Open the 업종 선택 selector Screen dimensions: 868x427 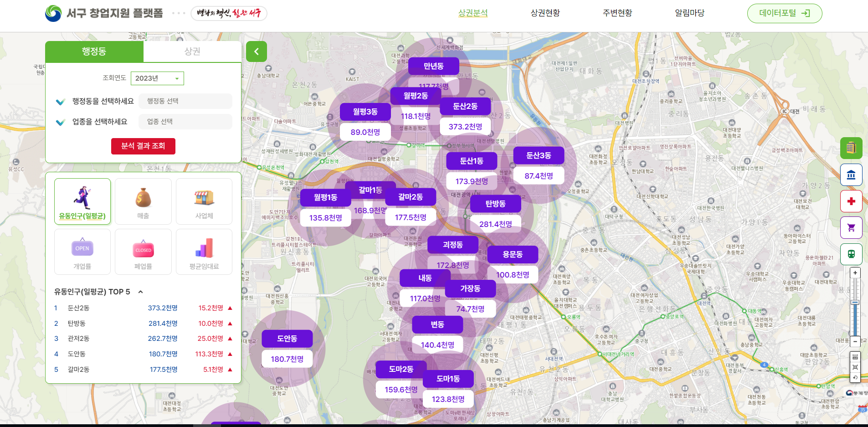[186, 122]
